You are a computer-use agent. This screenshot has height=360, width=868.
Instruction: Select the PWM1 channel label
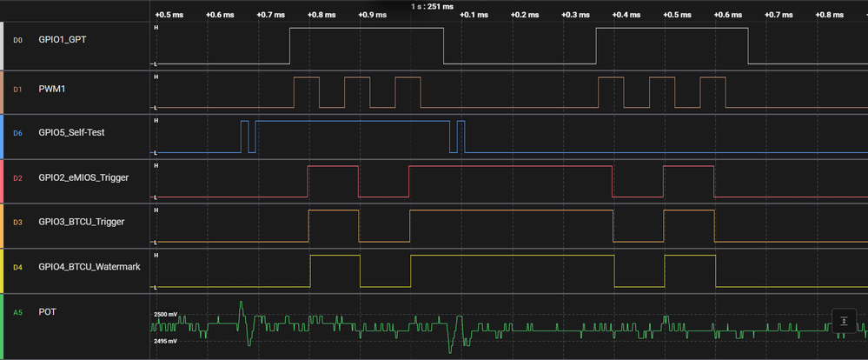point(51,88)
